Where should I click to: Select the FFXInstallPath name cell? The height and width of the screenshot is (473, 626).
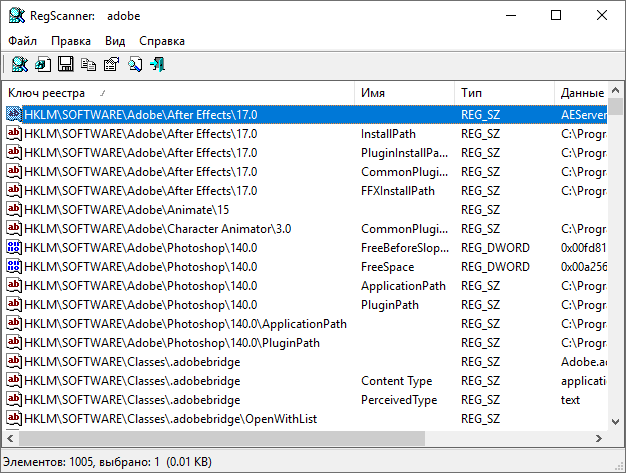click(398, 191)
